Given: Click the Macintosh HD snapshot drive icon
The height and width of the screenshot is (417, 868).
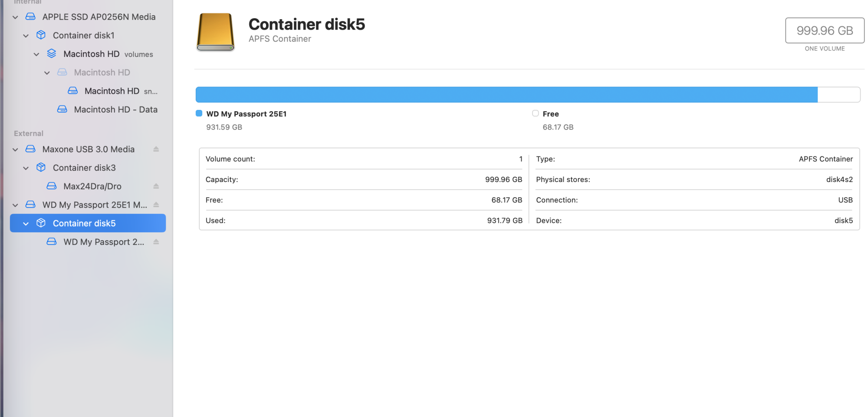Looking at the screenshot, I should (x=73, y=91).
